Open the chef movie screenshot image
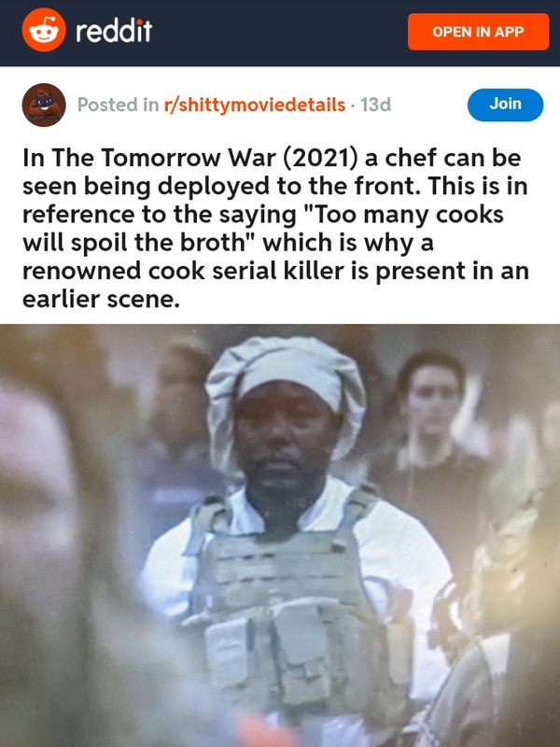560x747 pixels. tap(280, 535)
